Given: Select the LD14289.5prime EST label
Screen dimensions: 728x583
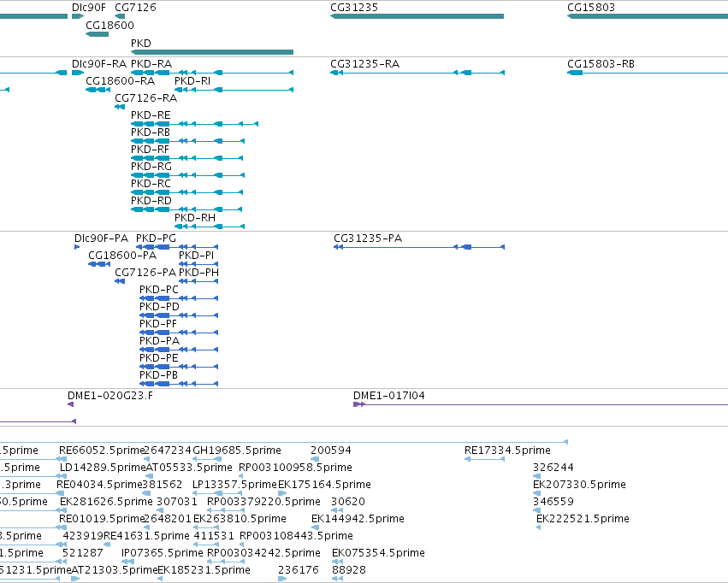Looking at the screenshot, I should tap(103, 468).
